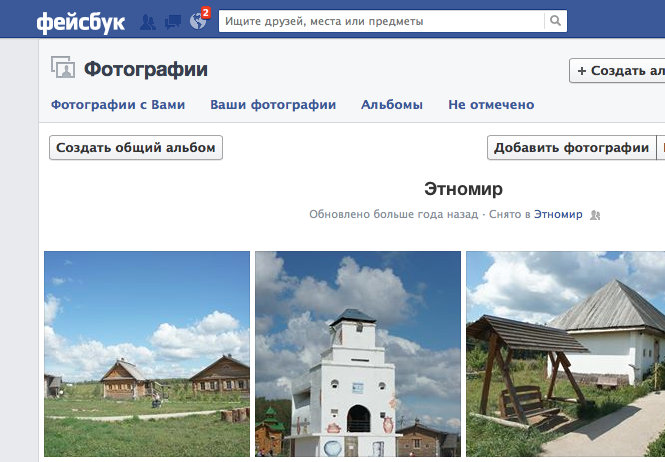
Task: Click Создать общий альбом button
Action: point(136,148)
